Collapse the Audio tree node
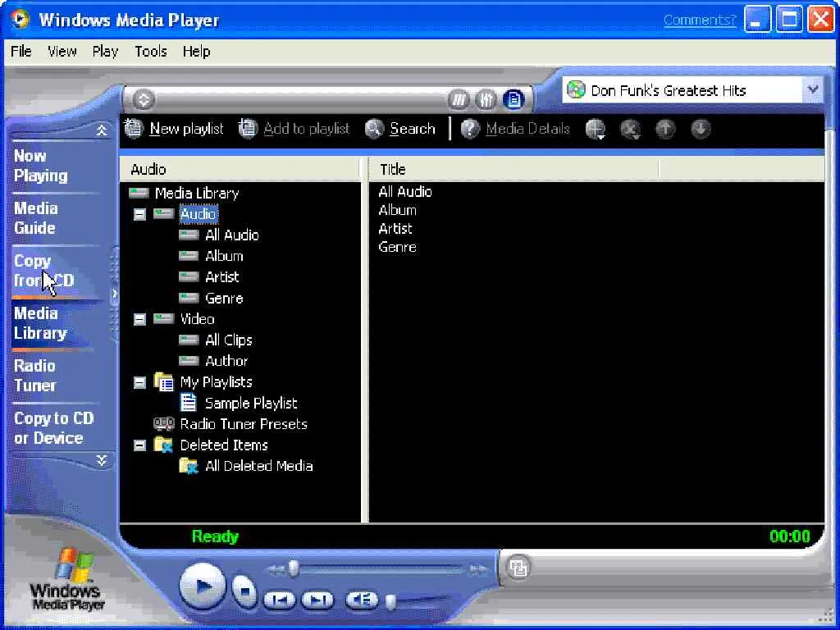The image size is (840, 630). (139, 214)
